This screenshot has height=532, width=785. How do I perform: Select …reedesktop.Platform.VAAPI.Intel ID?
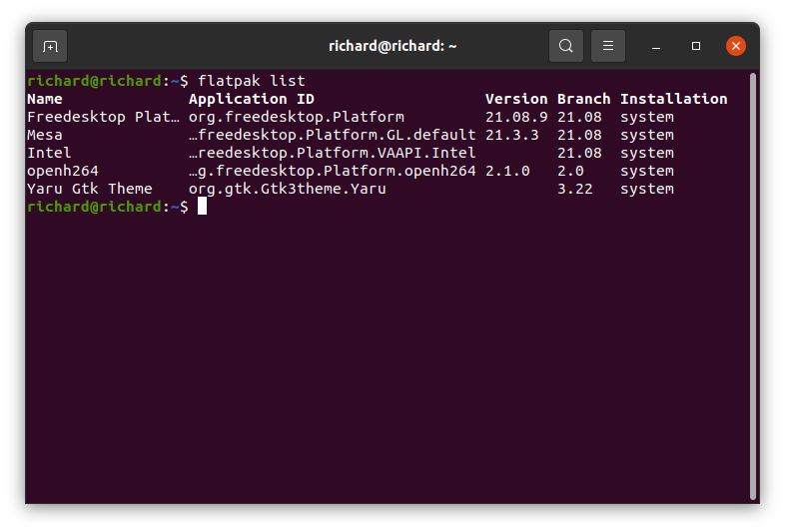pyautogui.click(x=333, y=153)
